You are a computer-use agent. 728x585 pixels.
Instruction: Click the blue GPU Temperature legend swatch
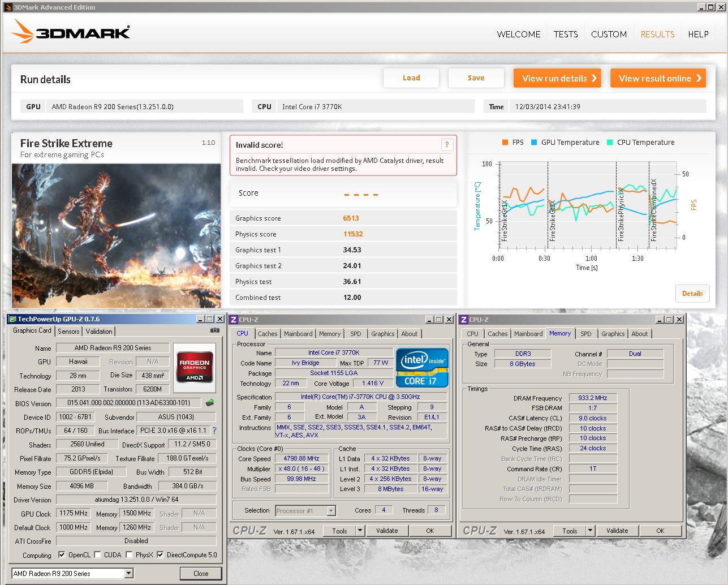pyautogui.click(x=534, y=143)
